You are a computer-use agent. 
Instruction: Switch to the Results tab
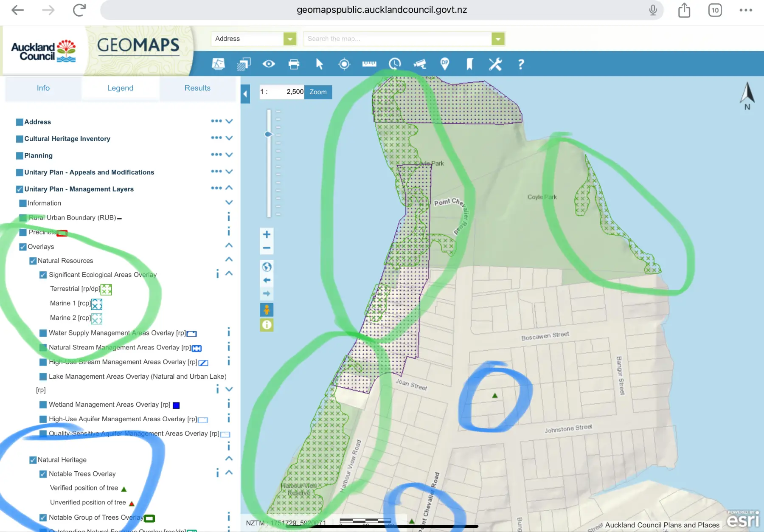(197, 88)
